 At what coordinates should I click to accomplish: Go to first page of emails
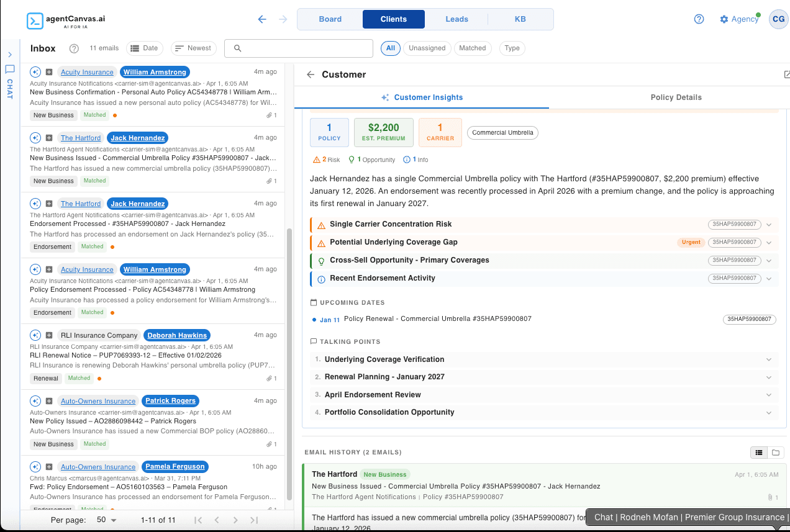(x=198, y=520)
